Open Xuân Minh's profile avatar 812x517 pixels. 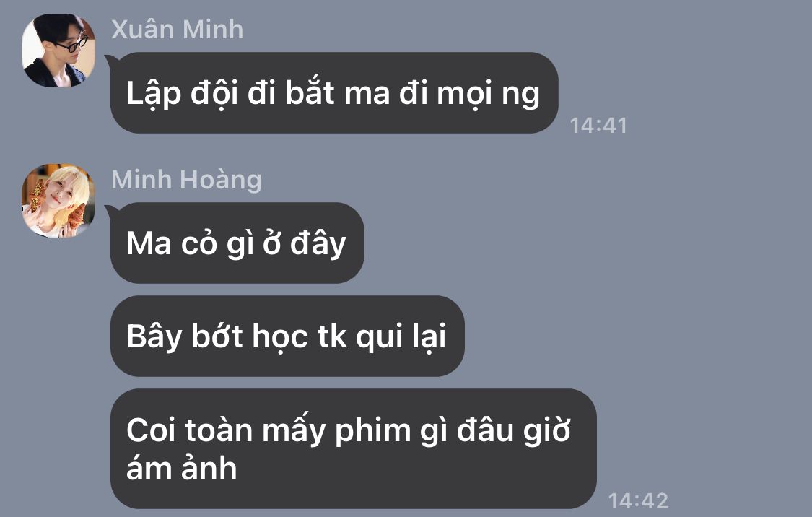(58, 51)
